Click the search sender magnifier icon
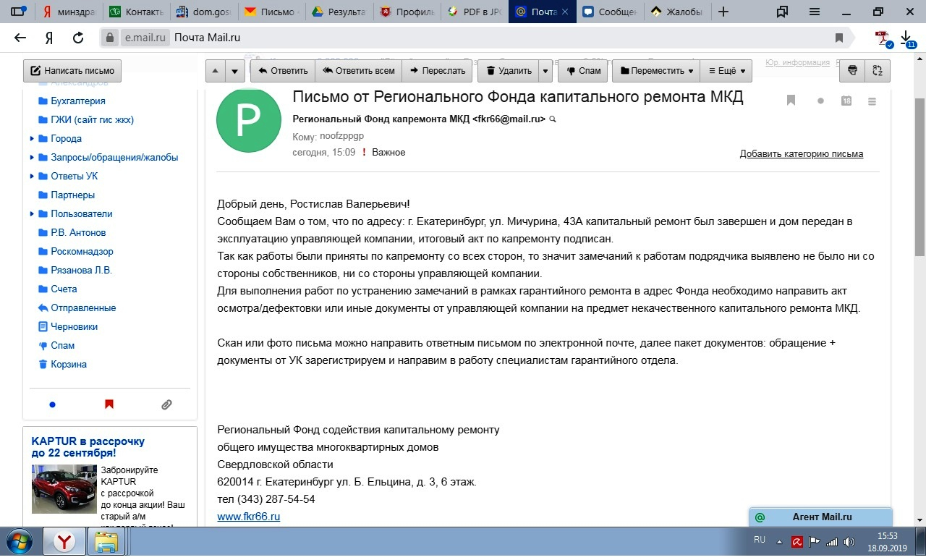 tap(553, 119)
